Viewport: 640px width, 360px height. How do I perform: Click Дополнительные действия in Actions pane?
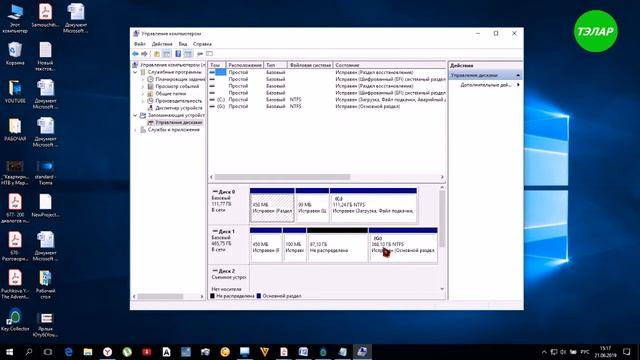[485, 85]
